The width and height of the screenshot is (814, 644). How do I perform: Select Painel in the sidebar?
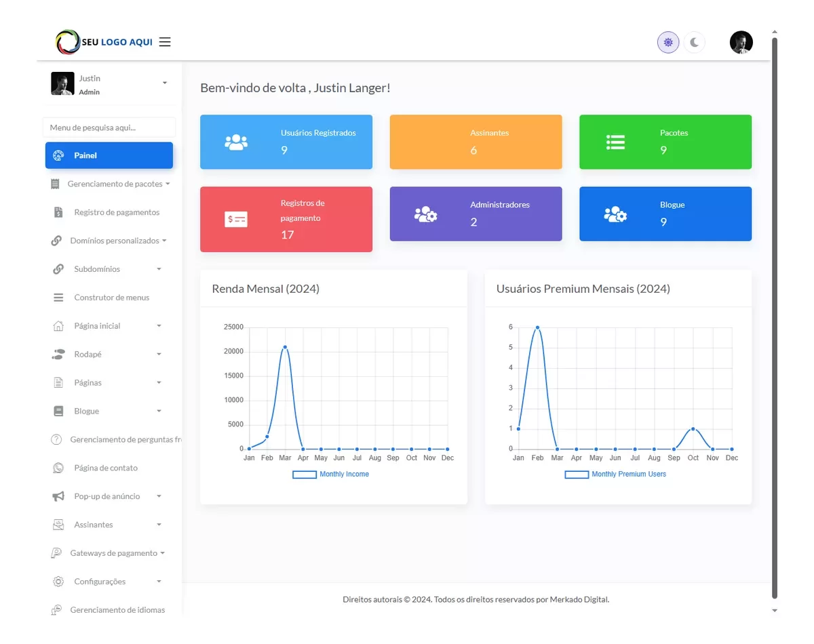coord(109,155)
